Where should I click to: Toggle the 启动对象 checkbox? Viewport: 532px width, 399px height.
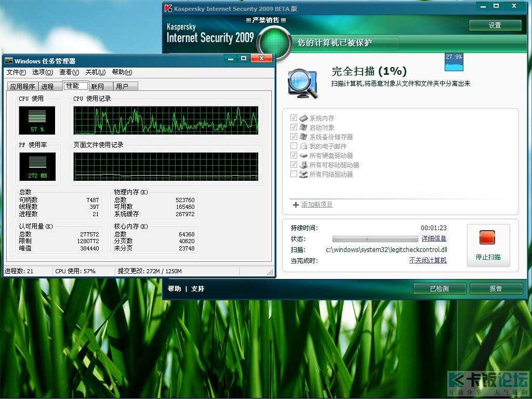coord(294,127)
